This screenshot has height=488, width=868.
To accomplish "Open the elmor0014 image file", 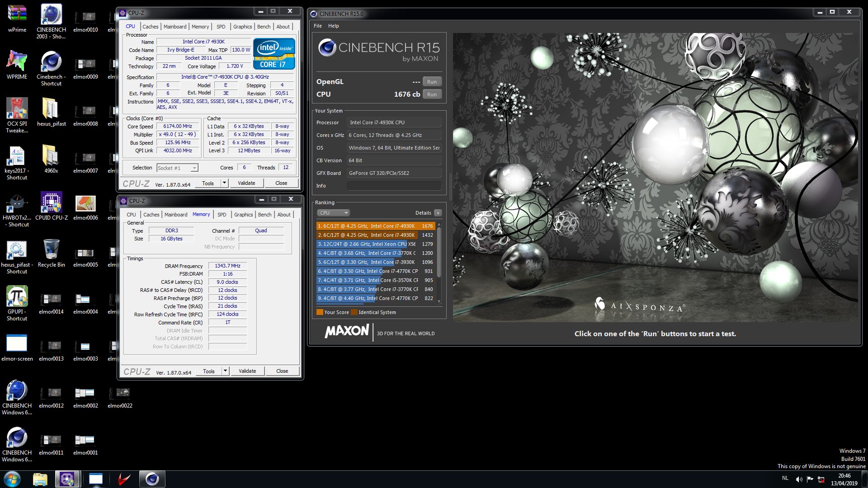I will coord(51,303).
